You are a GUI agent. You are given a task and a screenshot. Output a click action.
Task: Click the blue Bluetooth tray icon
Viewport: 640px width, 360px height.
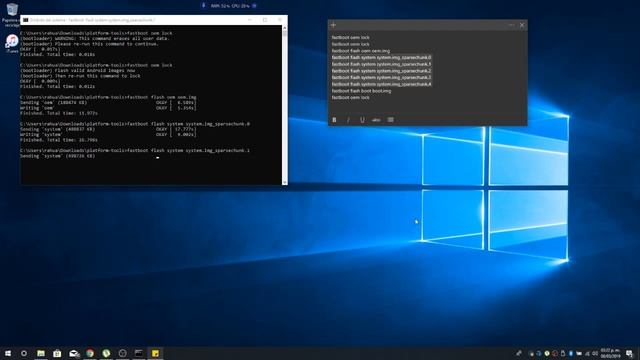571,353
